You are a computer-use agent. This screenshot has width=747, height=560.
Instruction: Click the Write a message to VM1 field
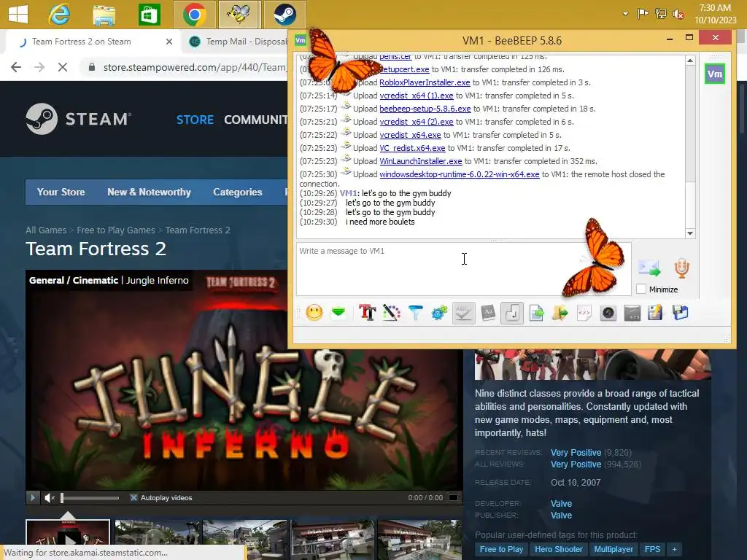(463, 269)
